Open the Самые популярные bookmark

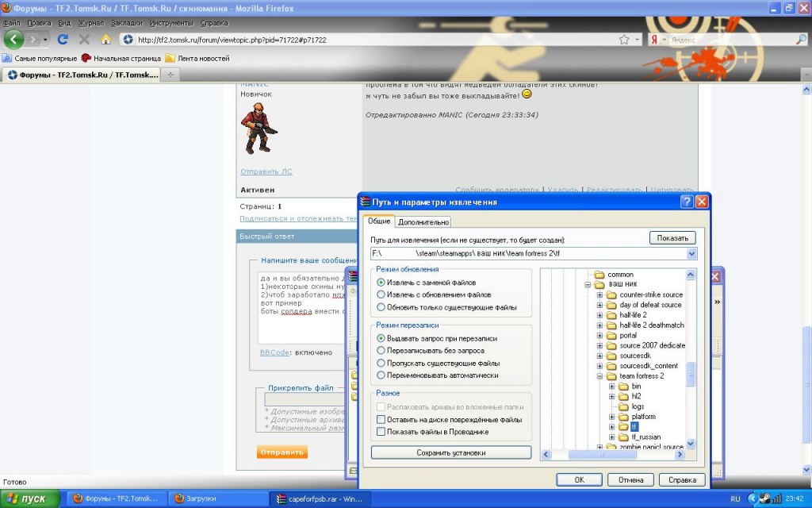coord(40,59)
